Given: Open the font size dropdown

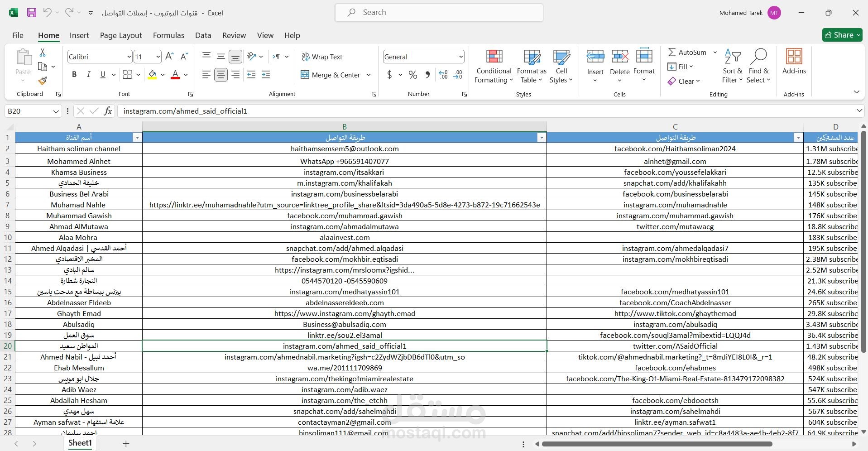Looking at the screenshot, I should (158, 57).
